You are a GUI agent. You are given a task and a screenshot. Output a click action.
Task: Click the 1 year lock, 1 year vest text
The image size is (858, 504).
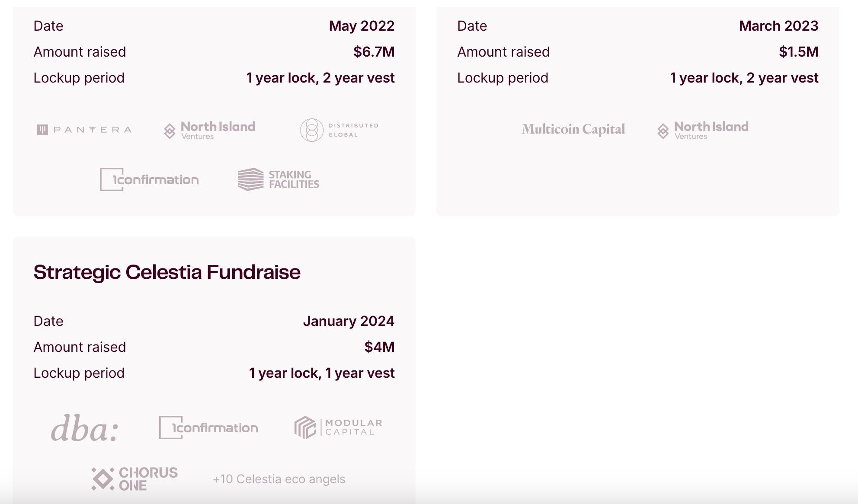(322, 373)
